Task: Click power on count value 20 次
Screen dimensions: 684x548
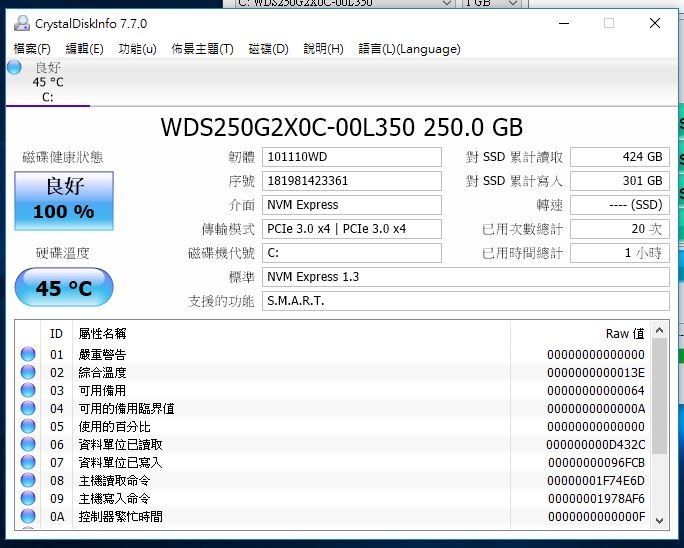Action: pyautogui.click(x=620, y=229)
